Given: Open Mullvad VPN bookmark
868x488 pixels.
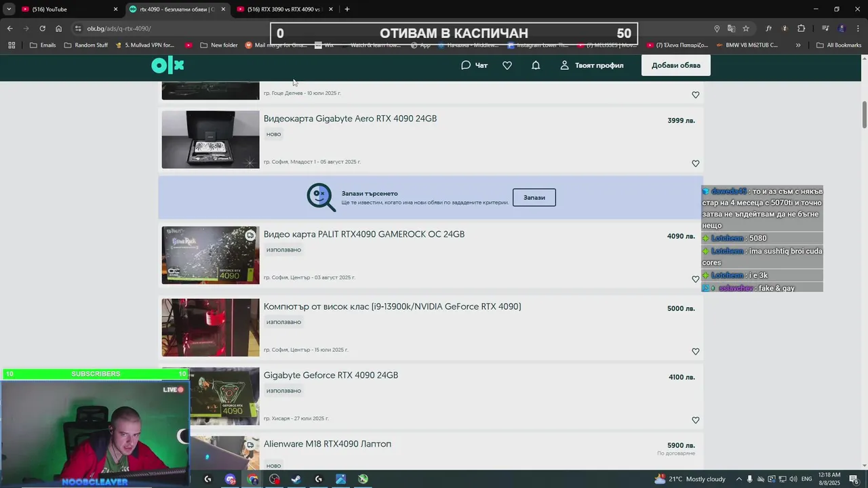Looking at the screenshot, I should (x=144, y=45).
